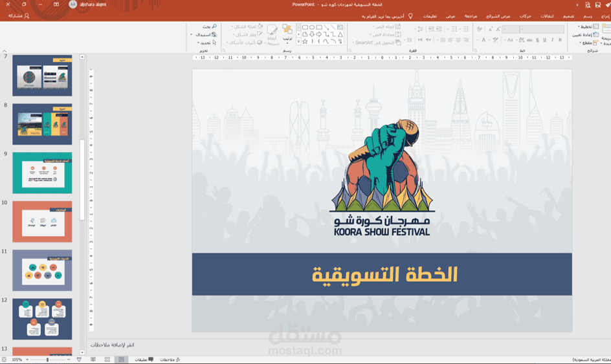Viewport: 611px width, 364px height.
Task: Click the بحث (Find) magnifier button
Action: (x=210, y=27)
